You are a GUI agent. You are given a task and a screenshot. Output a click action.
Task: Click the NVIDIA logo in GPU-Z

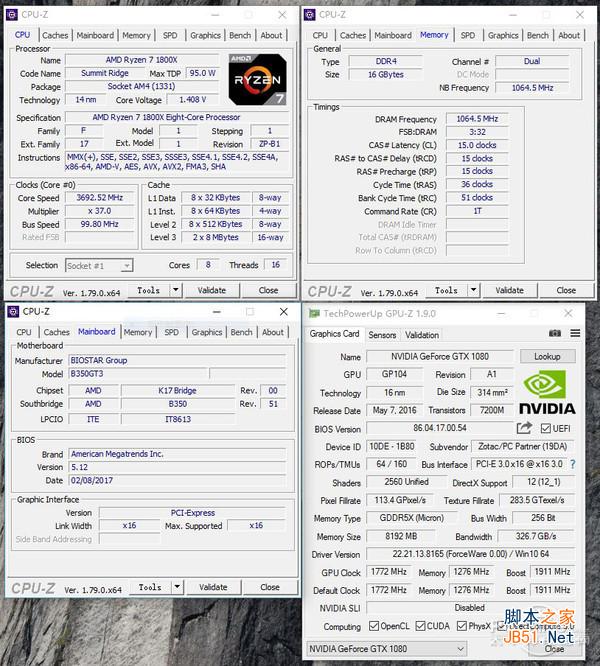pyautogui.click(x=547, y=392)
